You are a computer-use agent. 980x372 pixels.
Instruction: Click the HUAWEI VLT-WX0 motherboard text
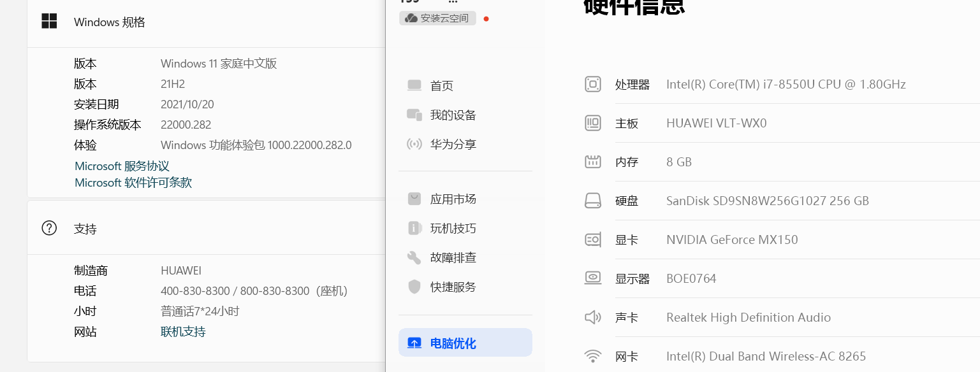click(x=717, y=123)
